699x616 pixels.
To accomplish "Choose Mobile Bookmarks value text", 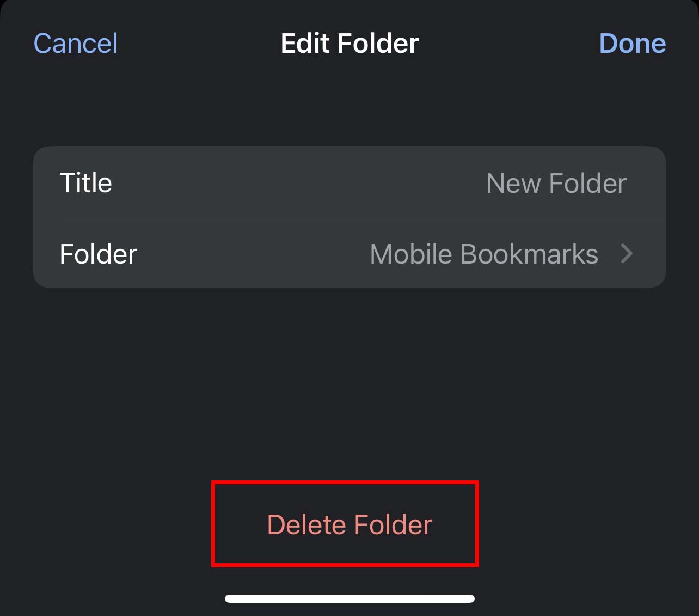I will click(x=484, y=254).
